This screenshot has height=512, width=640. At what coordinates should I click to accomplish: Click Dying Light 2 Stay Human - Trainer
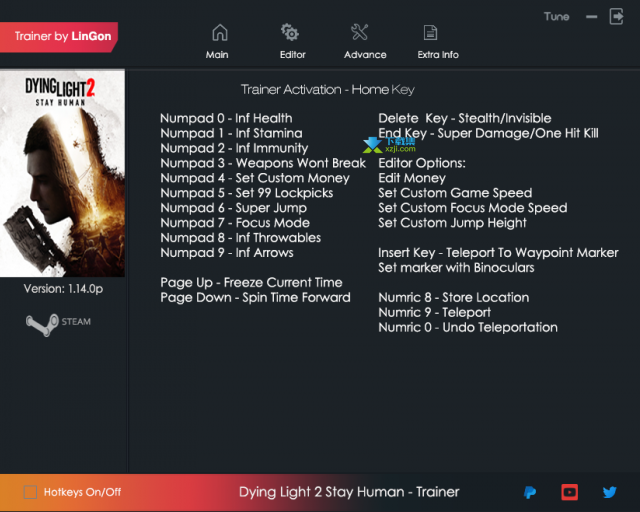[349, 492]
